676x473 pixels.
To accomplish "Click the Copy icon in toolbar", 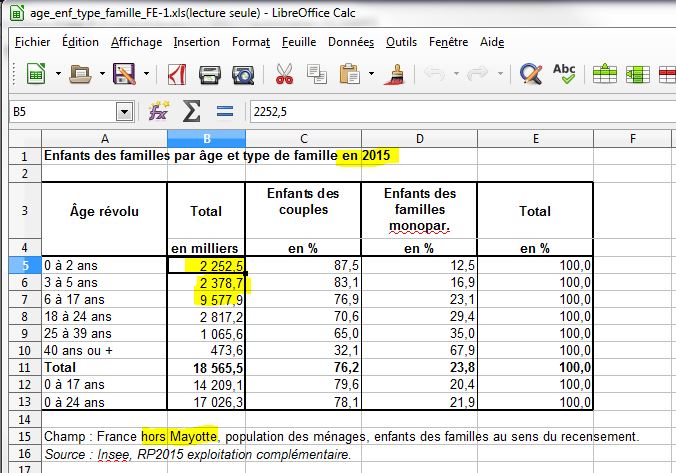I will coord(316,75).
